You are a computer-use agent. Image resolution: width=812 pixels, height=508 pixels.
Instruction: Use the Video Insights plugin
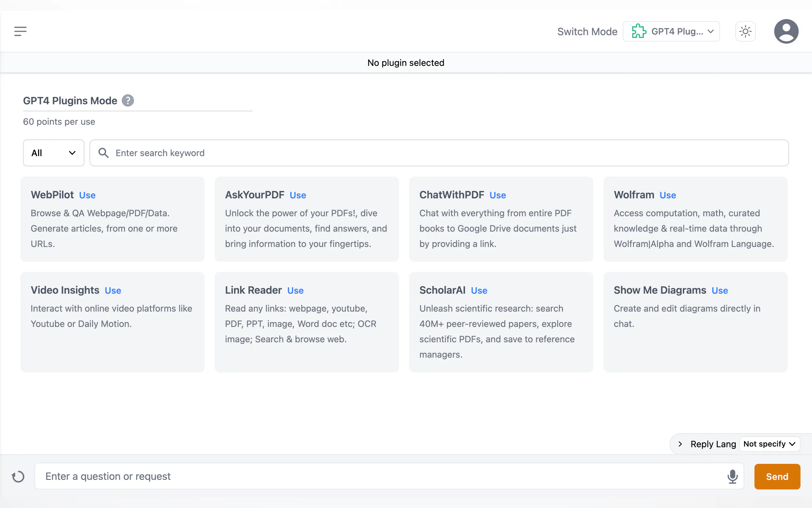pos(113,290)
